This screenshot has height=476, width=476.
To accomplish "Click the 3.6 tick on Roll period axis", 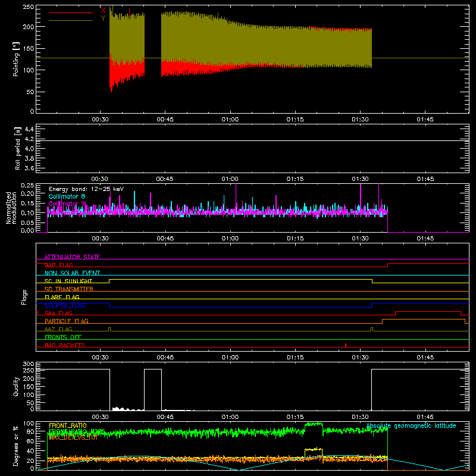I will click(29, 168).
